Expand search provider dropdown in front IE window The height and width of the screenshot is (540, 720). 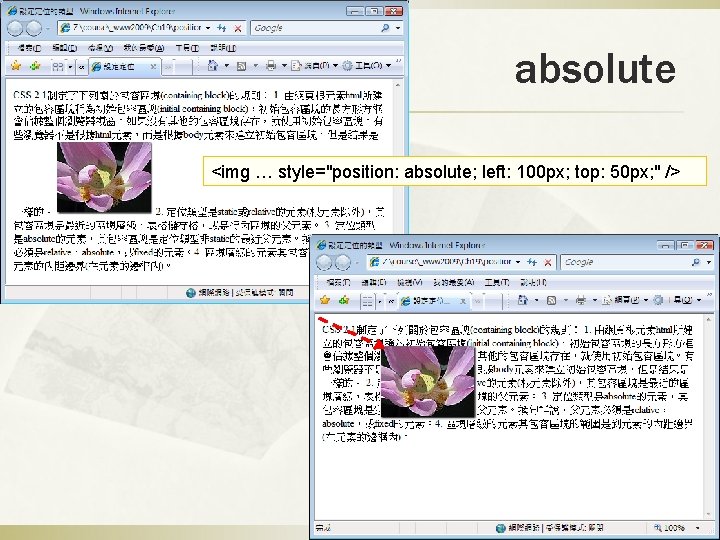click(709, 262)
